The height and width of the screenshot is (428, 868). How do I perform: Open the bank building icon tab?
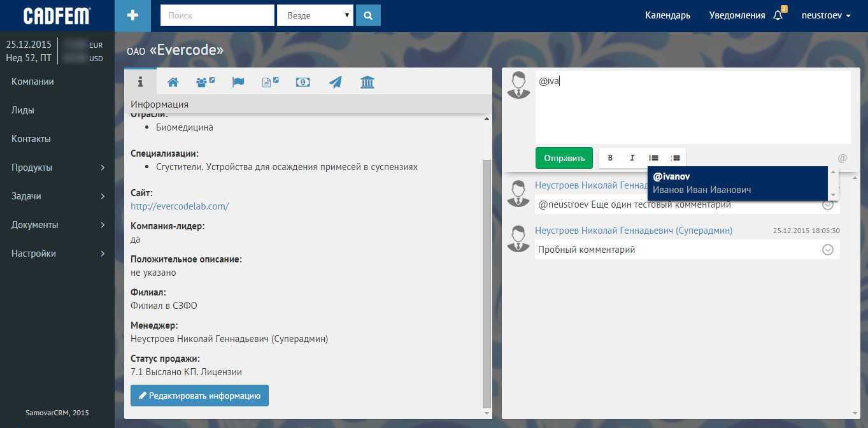click(367, 82)
